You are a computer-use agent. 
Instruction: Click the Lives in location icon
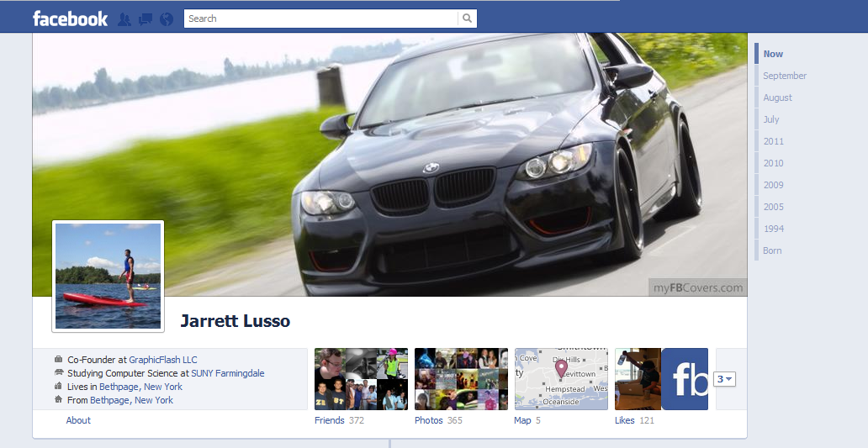(x=58, y=386)
